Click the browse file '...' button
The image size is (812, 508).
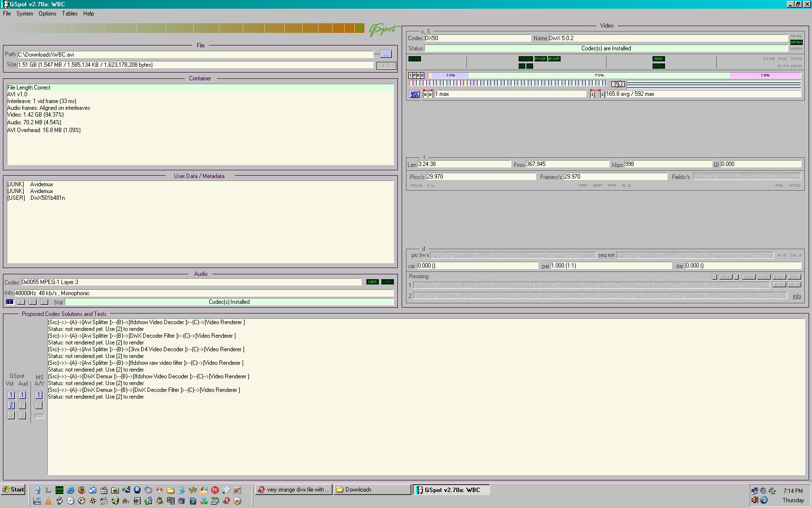pos(386,54)
